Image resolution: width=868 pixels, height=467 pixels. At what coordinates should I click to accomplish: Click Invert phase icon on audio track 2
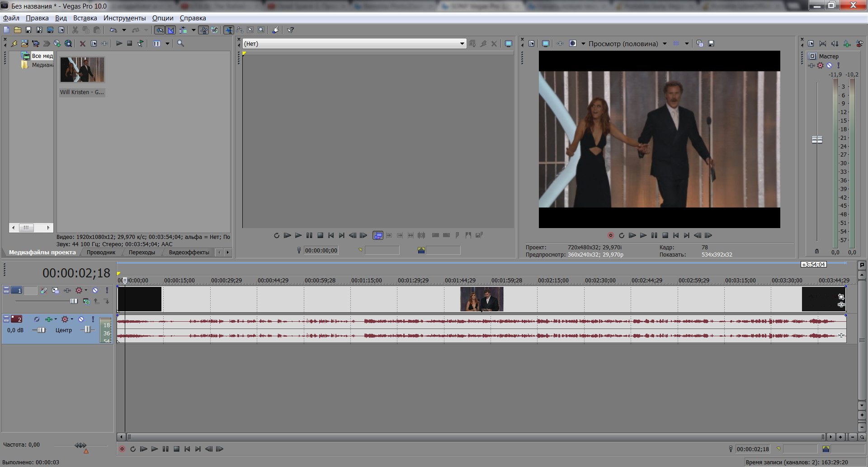[37, 319]
